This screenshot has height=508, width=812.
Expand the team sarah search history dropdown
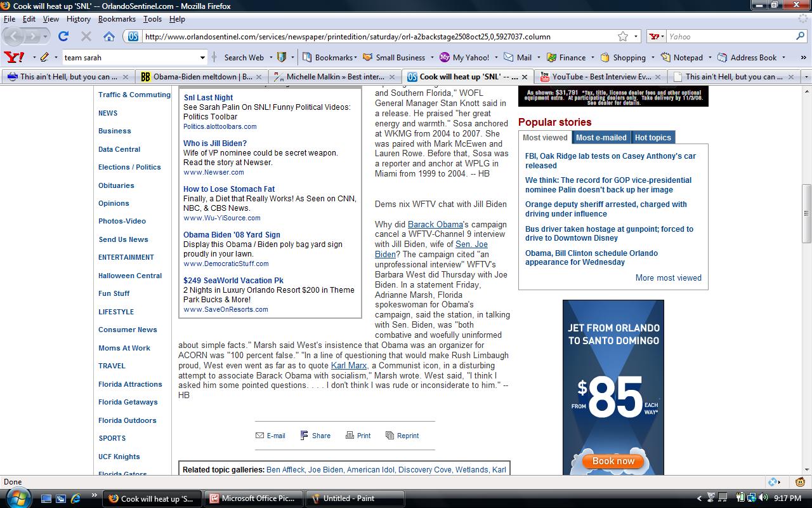click(202, 57)
